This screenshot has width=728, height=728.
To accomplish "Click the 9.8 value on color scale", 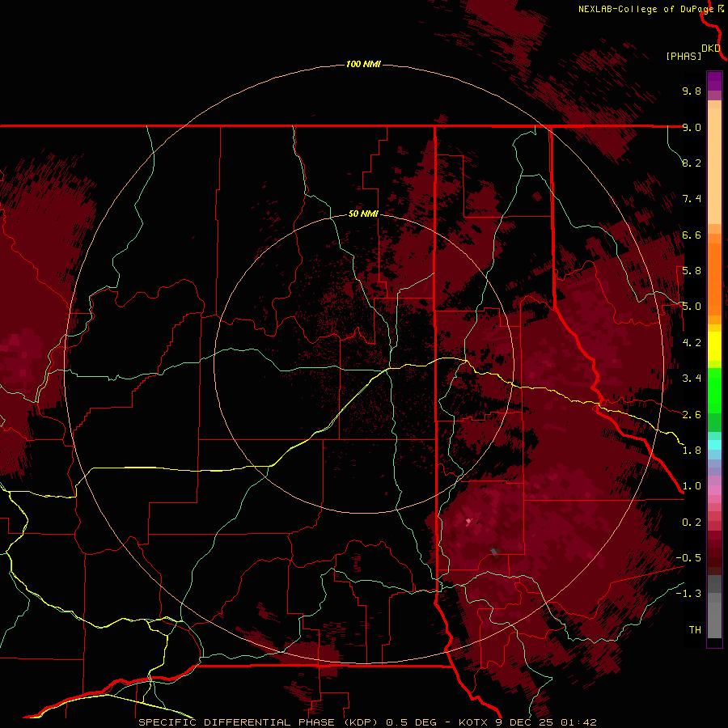I will click(x=692, y=91).
